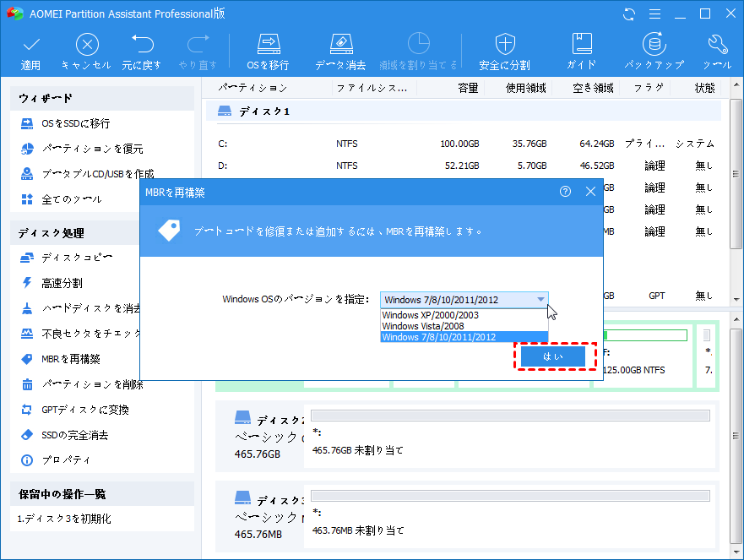Sort by 容量 column header
The image size is (744, 560).
tap(468, 89)
